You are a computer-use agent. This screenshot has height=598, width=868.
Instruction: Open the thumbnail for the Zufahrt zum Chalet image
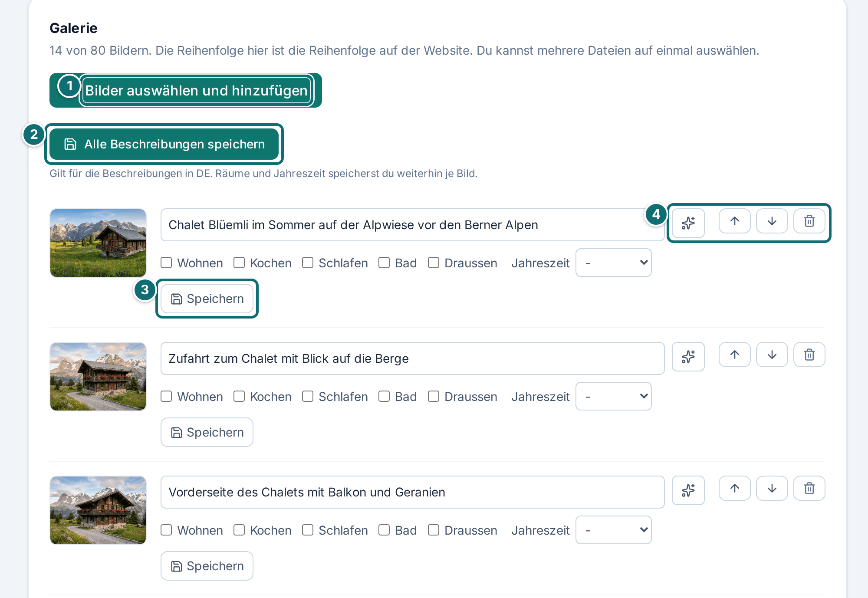[x=98, y=377]
